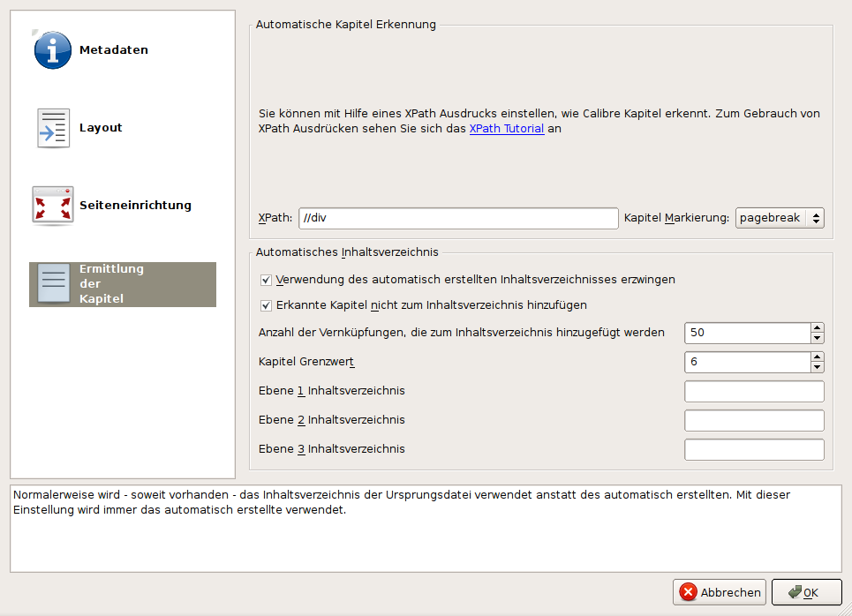Click the Layout page icon
The width and height of the screenshot is (852, 616).
tap(52, 128)
